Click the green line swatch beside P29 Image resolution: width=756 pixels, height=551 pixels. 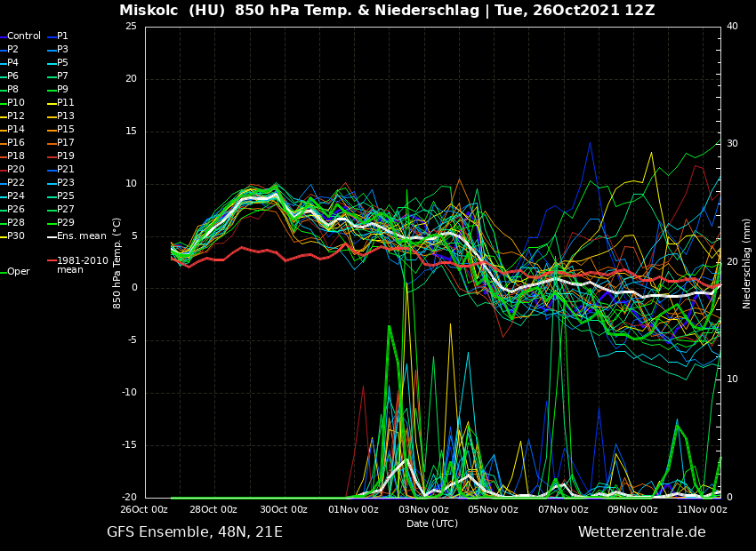(52, 223)
